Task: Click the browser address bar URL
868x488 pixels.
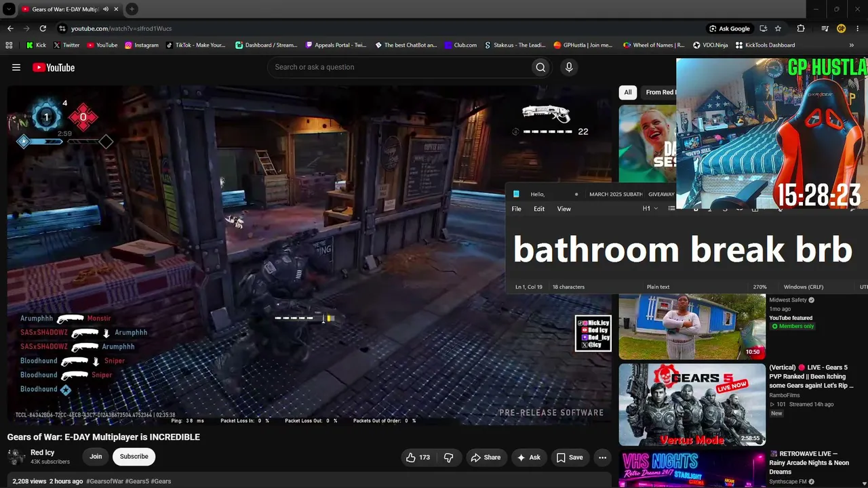Action: [121, 28]
